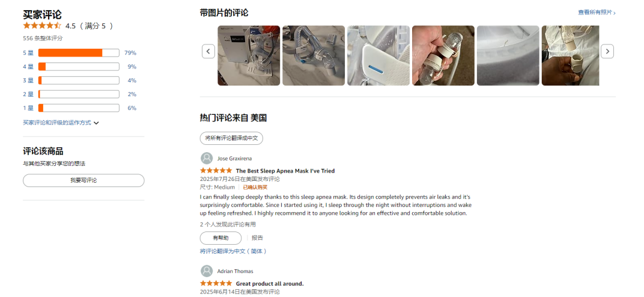Image resolution: width=644 pixels, height=297 pixels.
Task: Open Adrian Thomas's profile avatar
Action: (207, 271)
